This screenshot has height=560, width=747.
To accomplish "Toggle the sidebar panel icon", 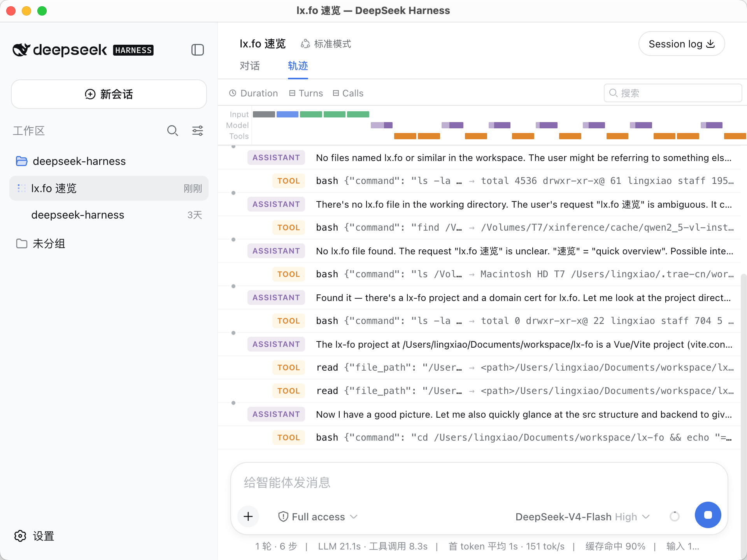I will [x=198, y=50].
